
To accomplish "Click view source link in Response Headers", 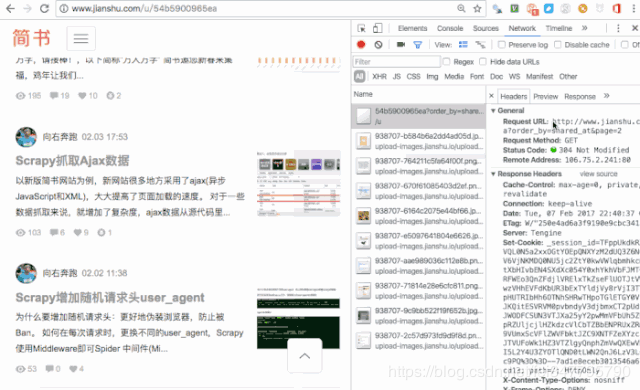I will point(598,174).
